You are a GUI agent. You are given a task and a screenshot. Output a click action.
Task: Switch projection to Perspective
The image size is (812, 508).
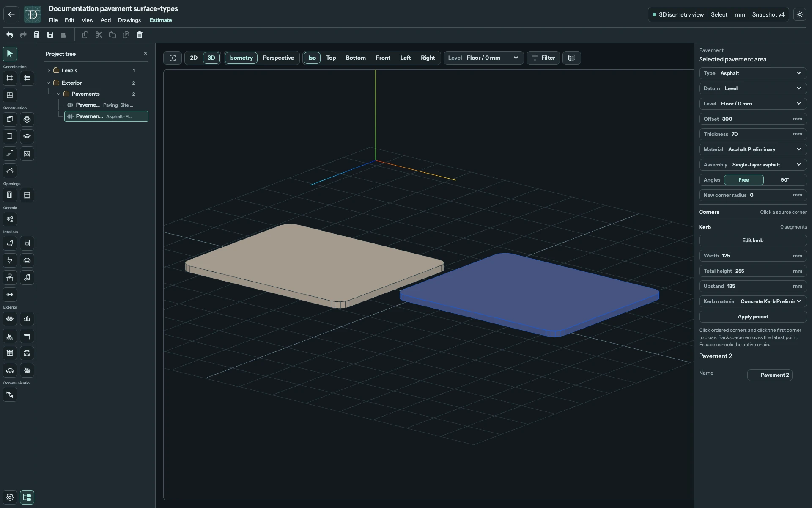278,58
